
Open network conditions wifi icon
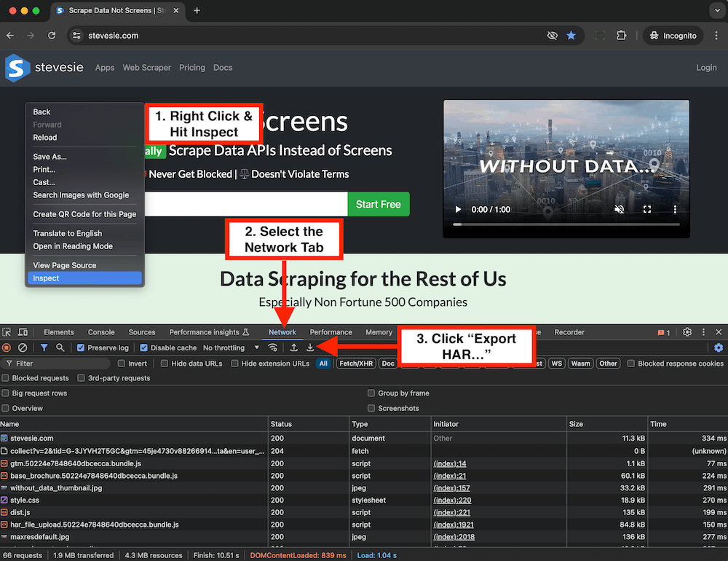273,348
